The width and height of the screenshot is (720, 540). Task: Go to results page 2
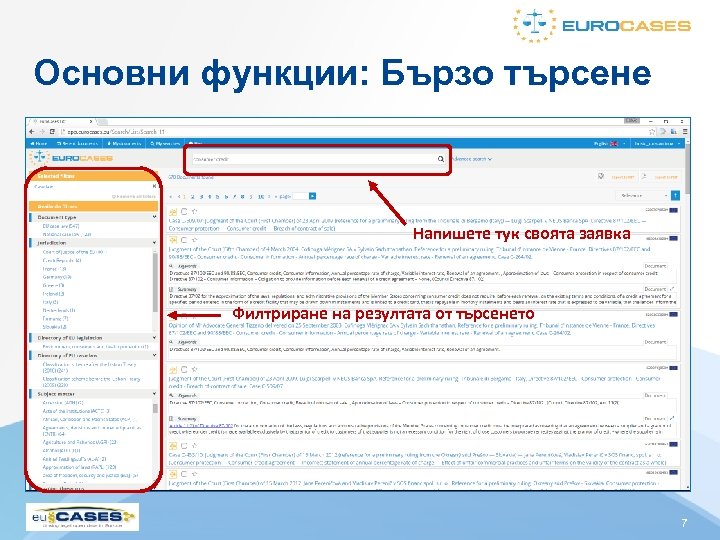pos(192,197)
